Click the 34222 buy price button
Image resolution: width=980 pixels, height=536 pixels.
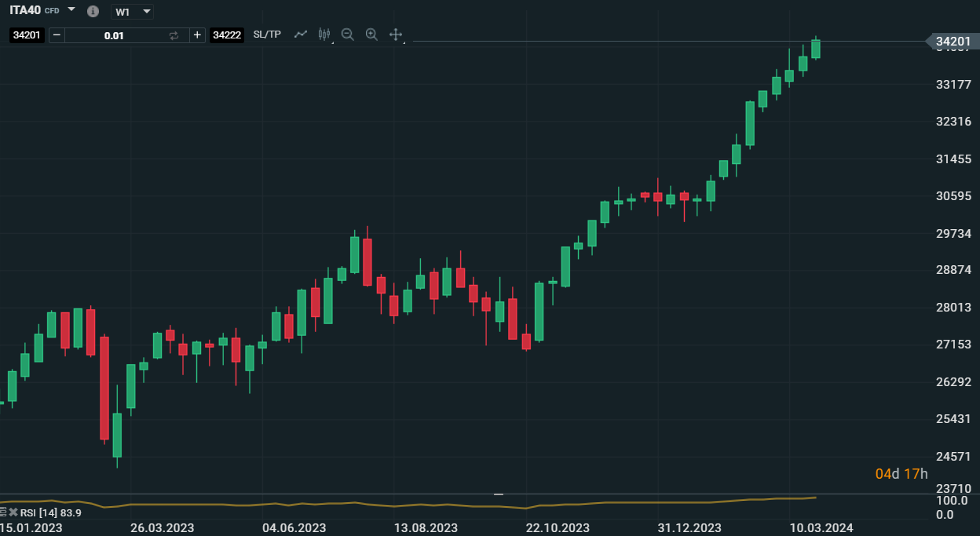pos(227,35)
